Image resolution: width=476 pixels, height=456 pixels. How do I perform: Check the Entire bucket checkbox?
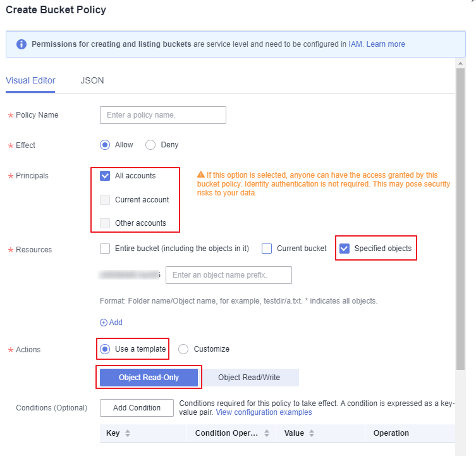click(x=105, y=249)
